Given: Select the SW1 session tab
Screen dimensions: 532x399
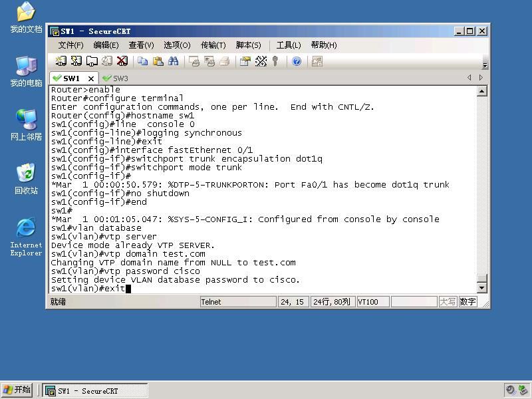Looking at the screenshot, I should 70,78.
